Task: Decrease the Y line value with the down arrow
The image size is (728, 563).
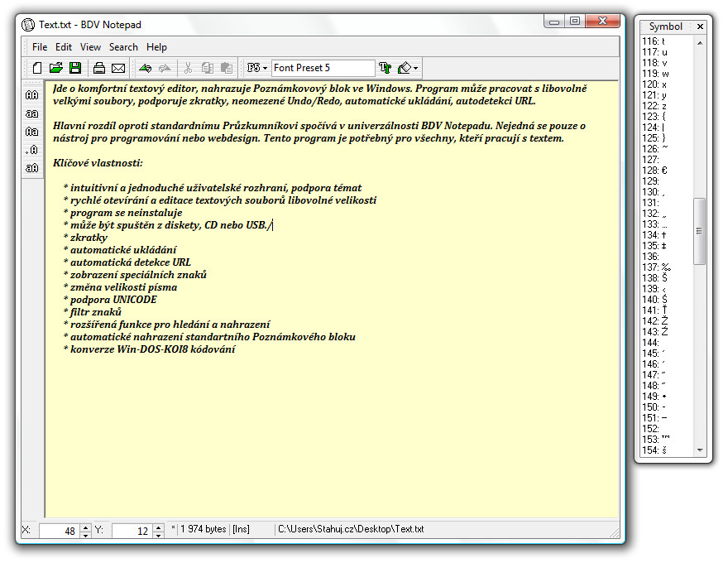Action: 158,535
